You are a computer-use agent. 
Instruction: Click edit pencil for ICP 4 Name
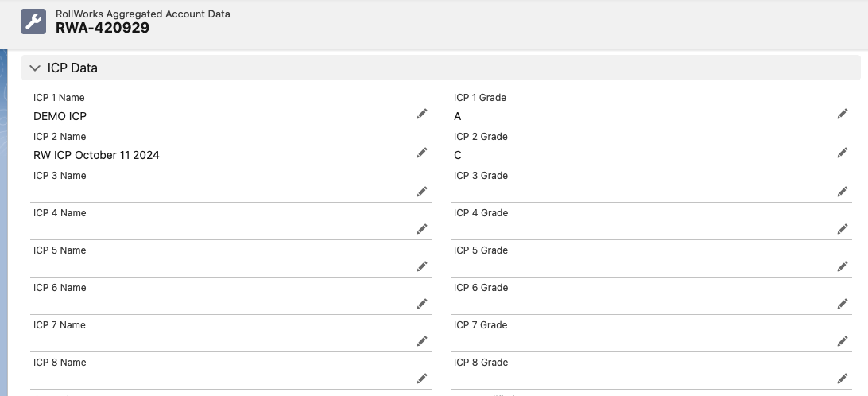point(422,229)
